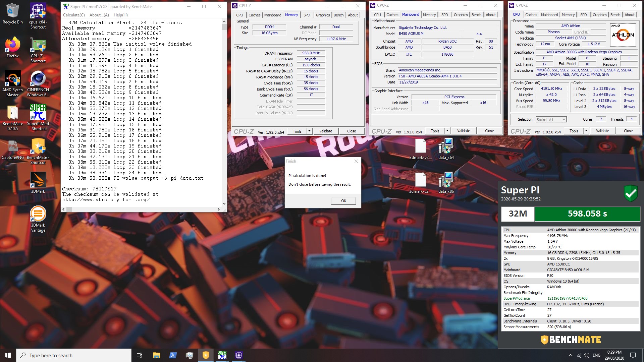Launch 3DMark Vantage desktop icon
The image size is (644, 362).
38,219
